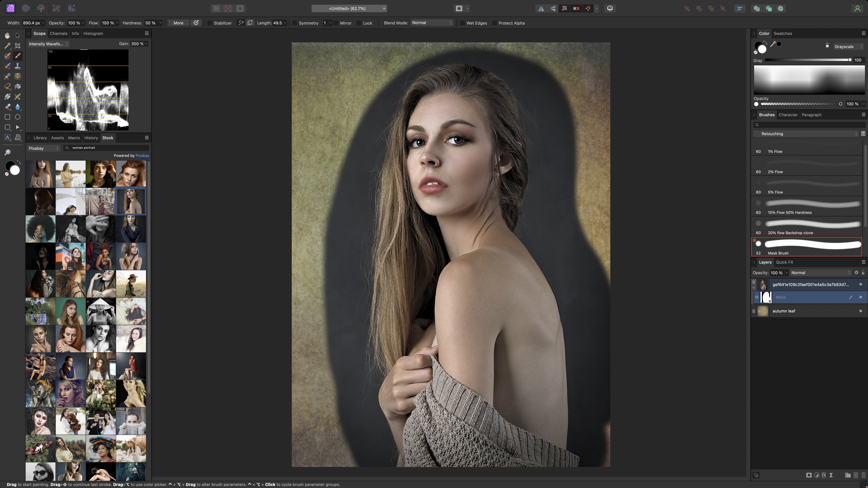Select the Zoom magnifier tool
868x488 pixels.
[x=7, y=152]
